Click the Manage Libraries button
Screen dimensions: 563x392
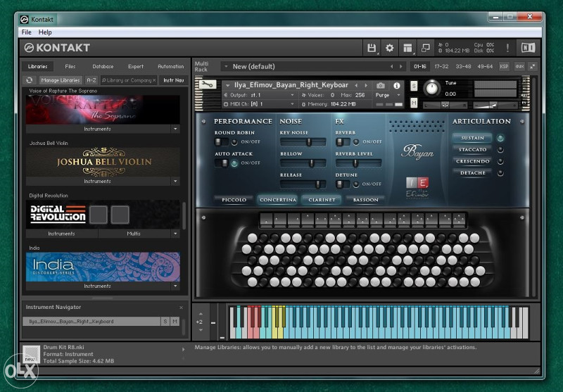click(61, 80)
